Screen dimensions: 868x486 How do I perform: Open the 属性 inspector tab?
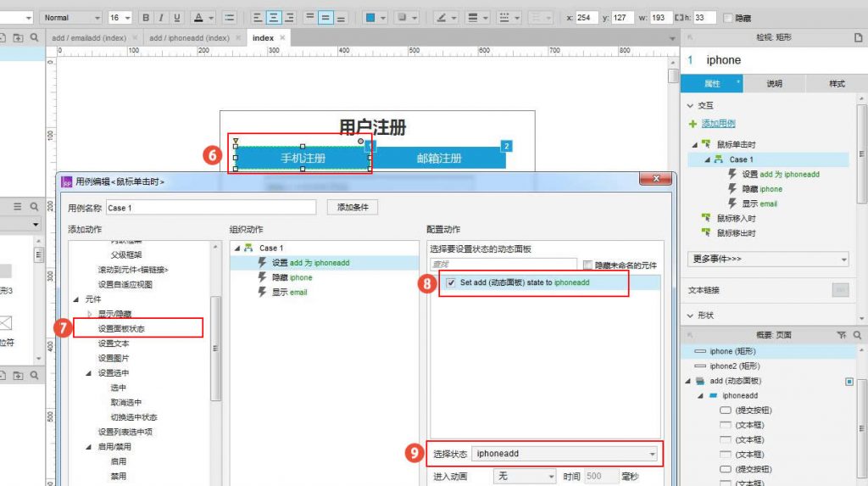(712, 84)
